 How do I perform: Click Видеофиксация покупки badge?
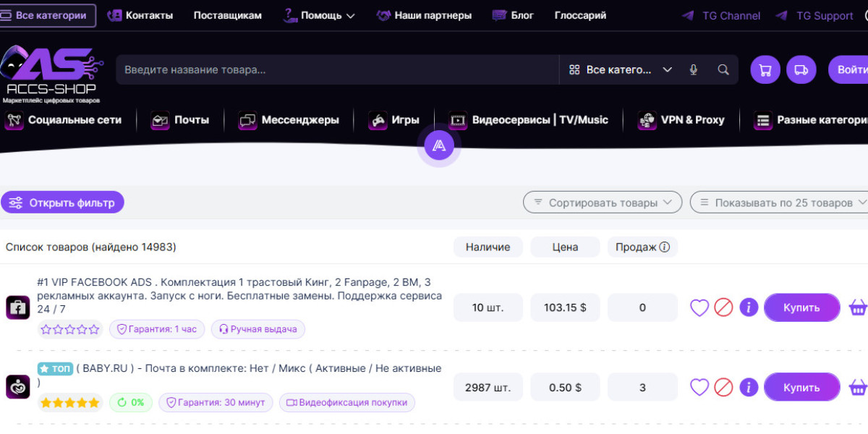point(347,402)
